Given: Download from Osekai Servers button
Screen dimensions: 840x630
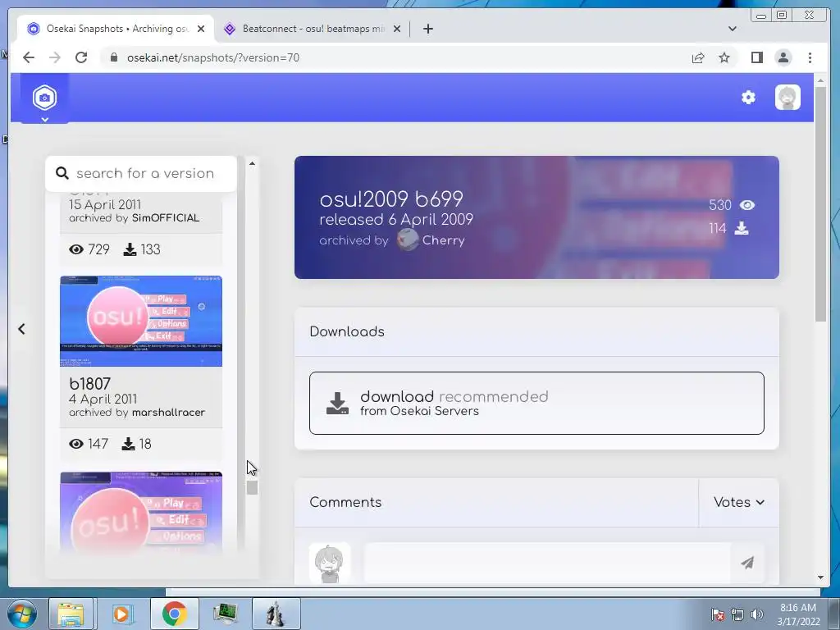Looking at the screenshot, I should point(536,403).
